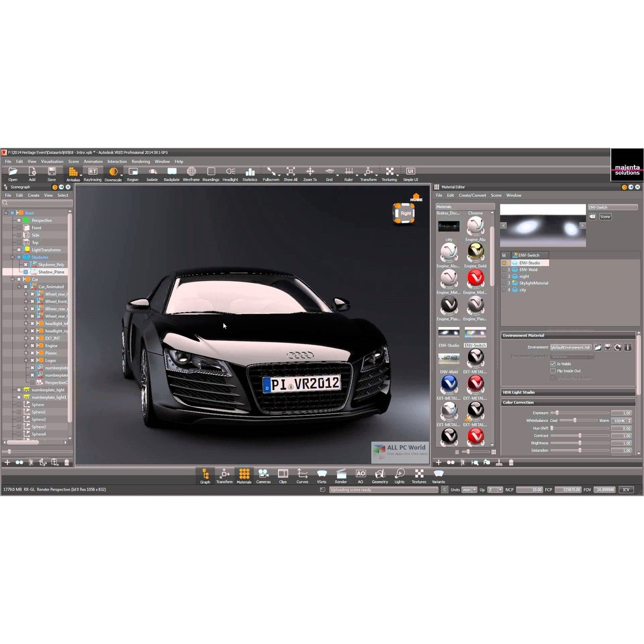Toggle the Headlight icon
Image resolution: width=644 pixels, height=644 pixels.
pos(230,174)
